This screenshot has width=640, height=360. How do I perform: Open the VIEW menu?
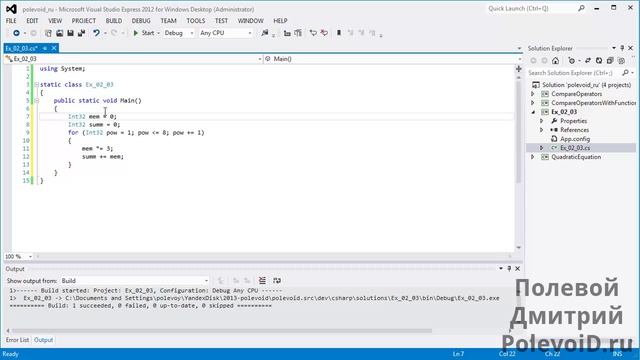[x=55, y=21]
